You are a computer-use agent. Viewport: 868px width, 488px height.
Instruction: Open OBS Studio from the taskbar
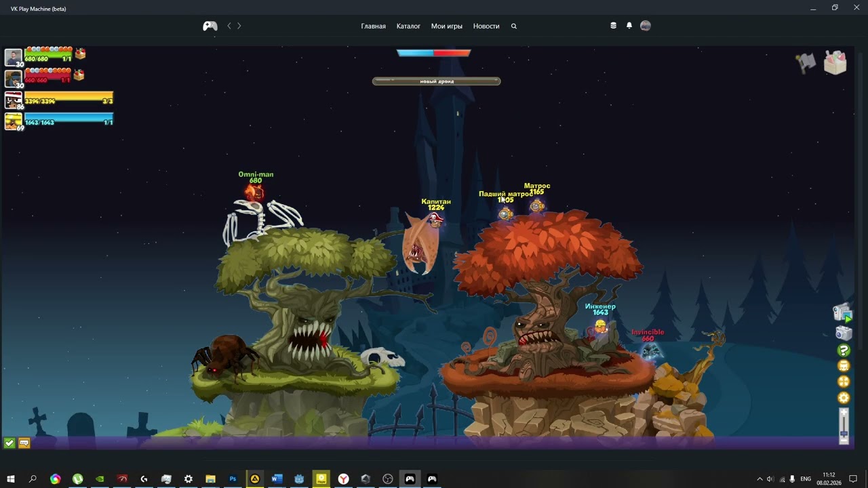(x=388, y=479)
